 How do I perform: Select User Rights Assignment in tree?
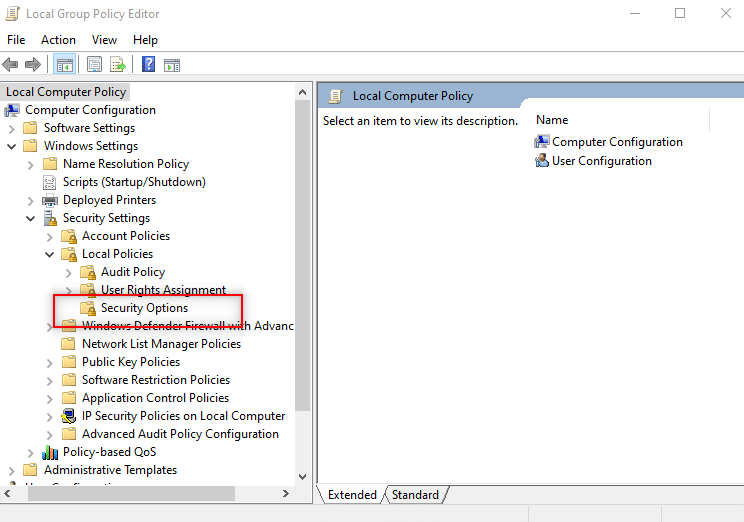pyautogui.click(x=164, y=289)
